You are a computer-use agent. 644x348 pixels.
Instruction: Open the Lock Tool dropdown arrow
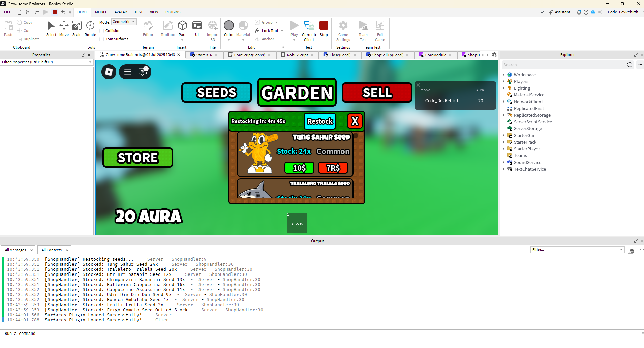pyautogui.click(x=282, y=31)
